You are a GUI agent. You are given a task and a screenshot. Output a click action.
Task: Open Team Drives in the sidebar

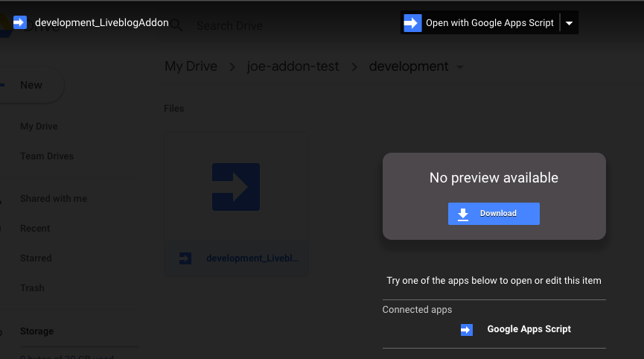point(47,156)
